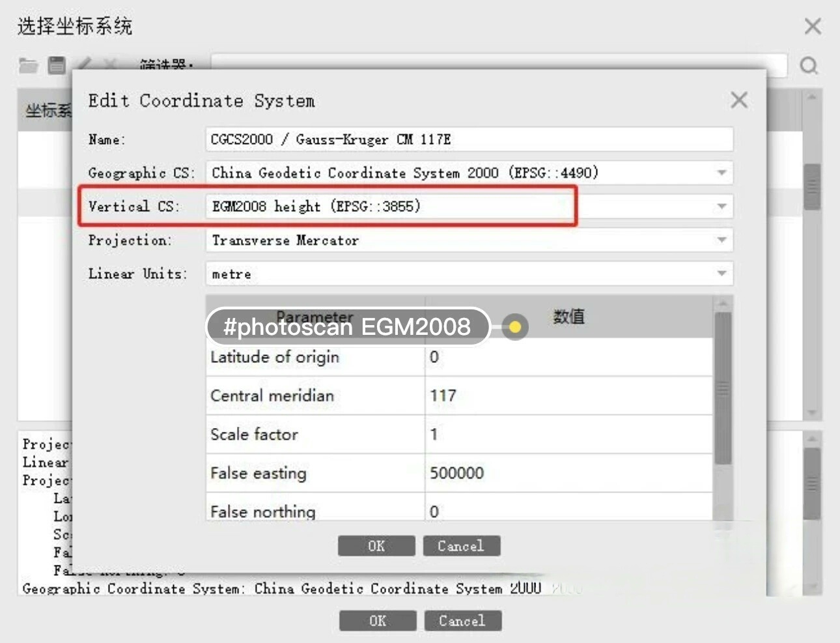The image size is (840, 643).
Task: Click the magnifier search icon beside the filter
Action: [x=809, y=66]
